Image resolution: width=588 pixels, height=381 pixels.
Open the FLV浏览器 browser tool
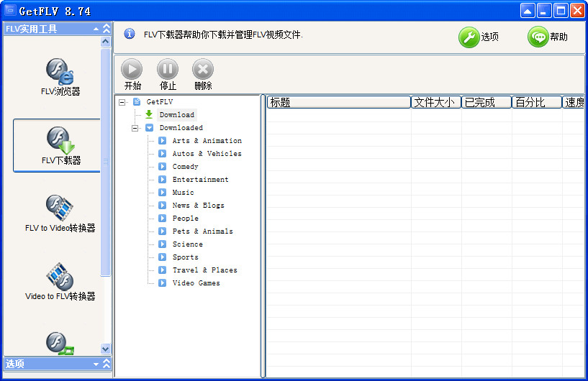(60, 77)
